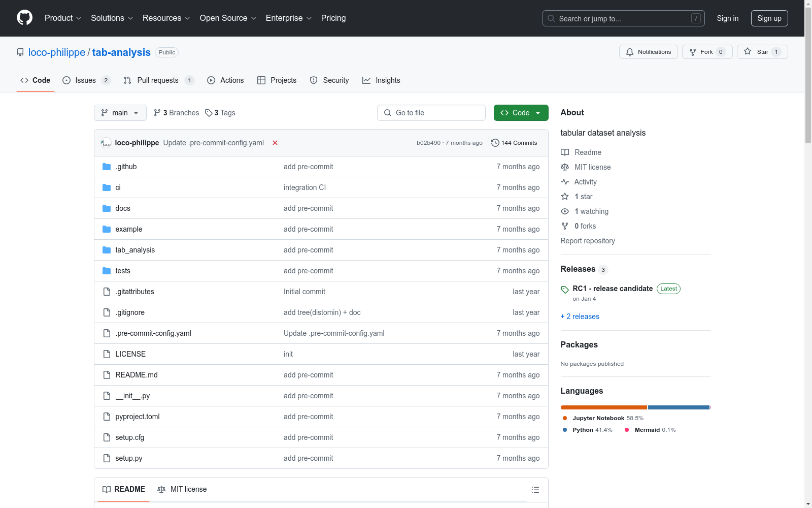Star the repository with Star button
This screenshot has width=812, height=508.
point(762,52)
